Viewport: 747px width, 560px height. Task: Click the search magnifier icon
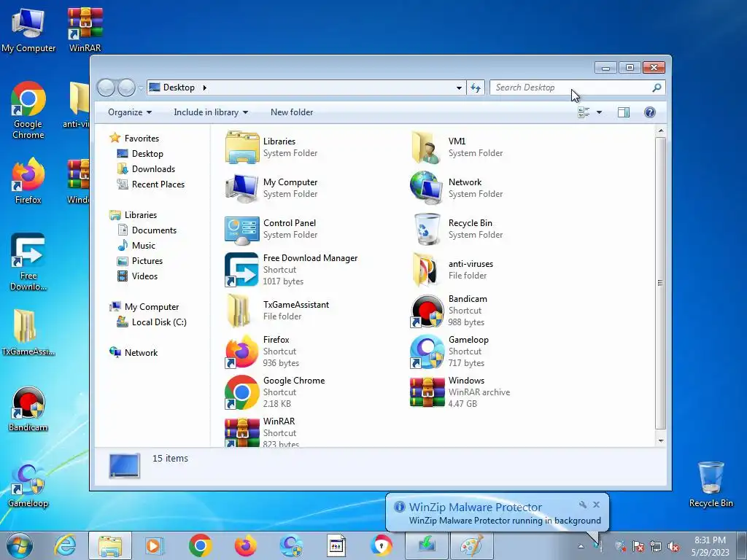657,87
